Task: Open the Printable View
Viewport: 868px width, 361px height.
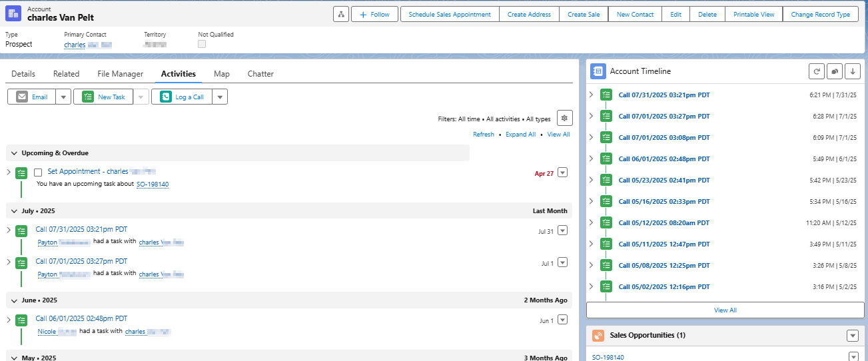Action: tap(753, 14)
